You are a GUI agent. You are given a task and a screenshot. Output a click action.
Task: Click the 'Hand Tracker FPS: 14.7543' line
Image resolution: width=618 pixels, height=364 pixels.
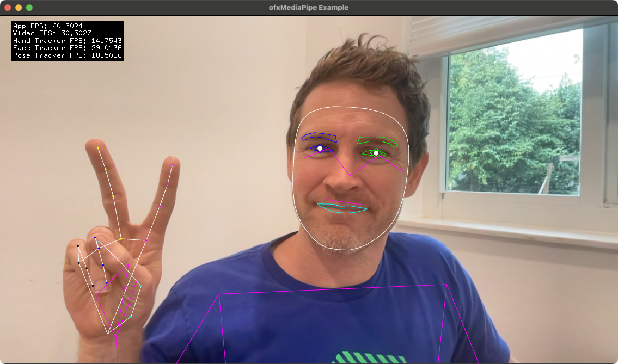(67, 41)
